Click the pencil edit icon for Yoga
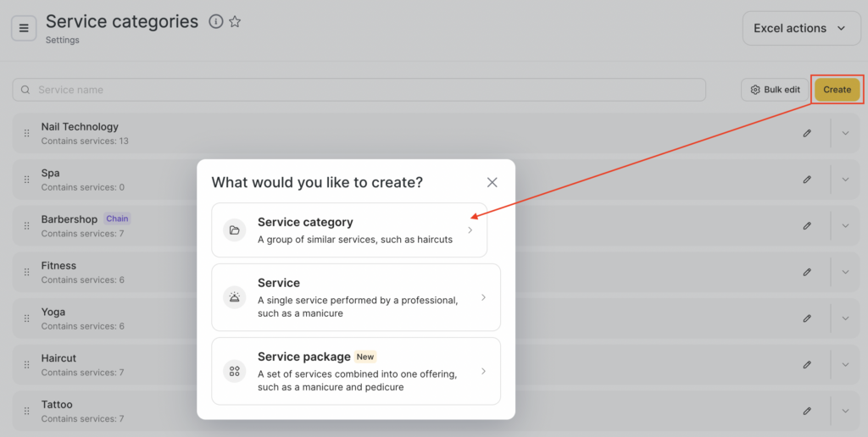Screen dimensions: 868x437 click(x=807, y=318)
